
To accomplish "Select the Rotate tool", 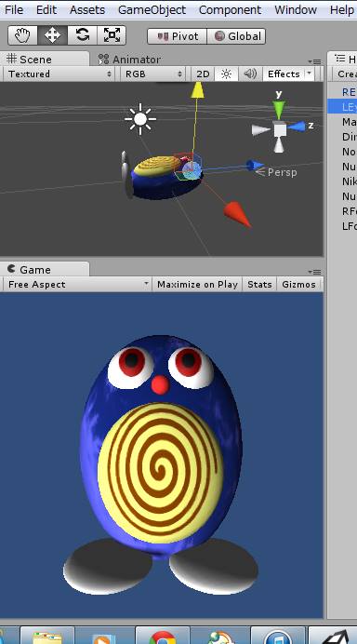I will click(83, 35).
